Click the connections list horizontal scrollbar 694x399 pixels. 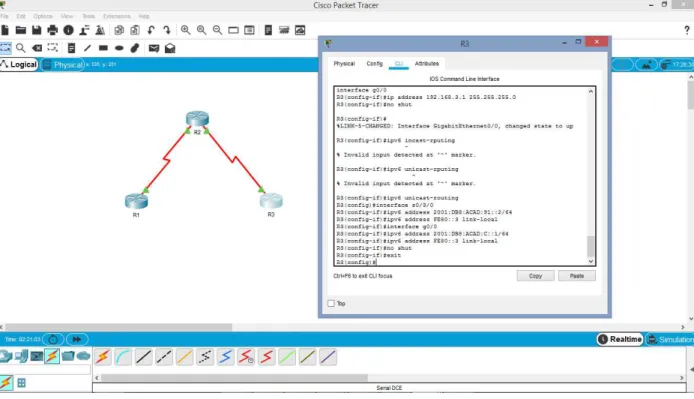tap(234, 378)
